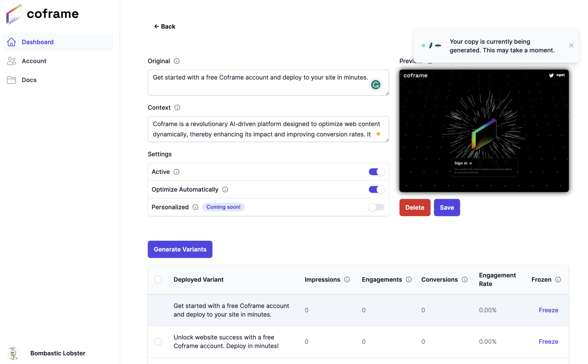Freeze the Unlock website success variant

[548, 342]
